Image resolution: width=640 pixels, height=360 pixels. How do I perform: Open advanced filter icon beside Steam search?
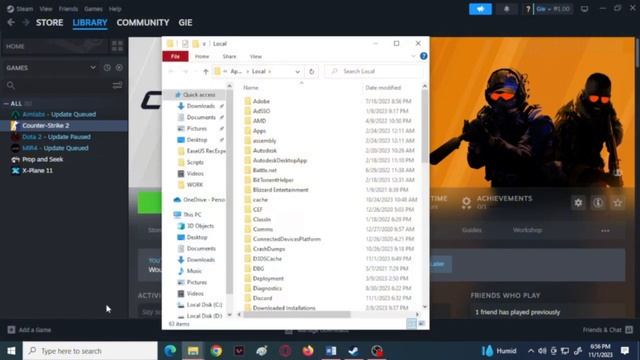coord(117,85)
